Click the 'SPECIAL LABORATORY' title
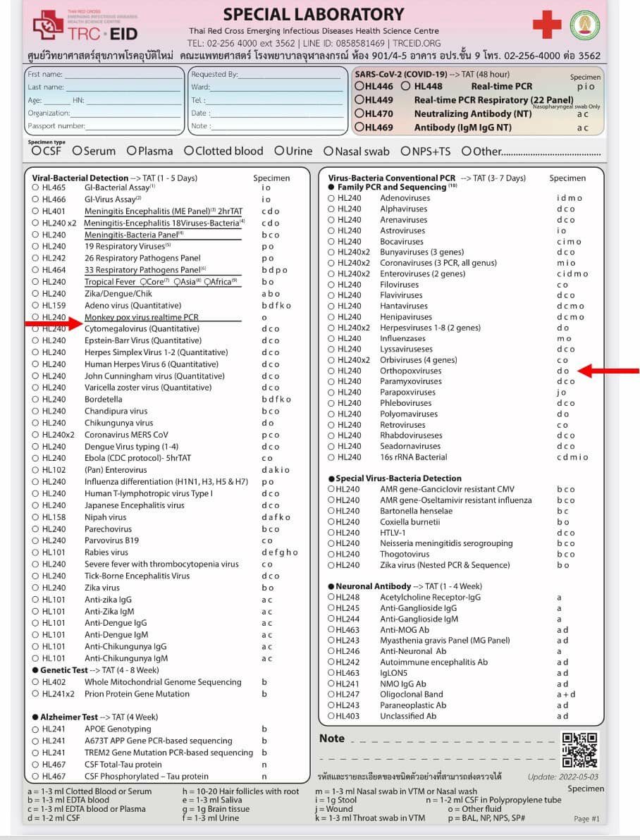 point(314,14)
